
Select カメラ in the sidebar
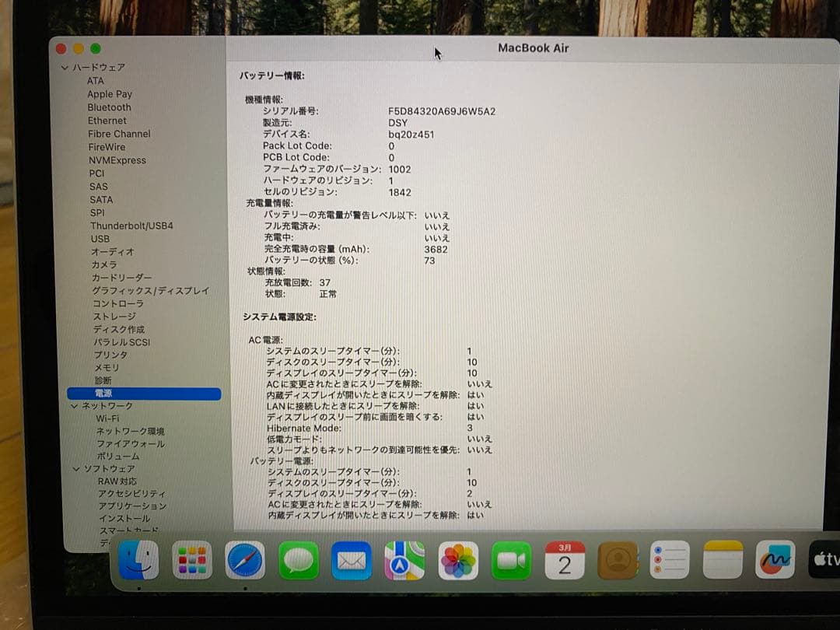[104, 264]
